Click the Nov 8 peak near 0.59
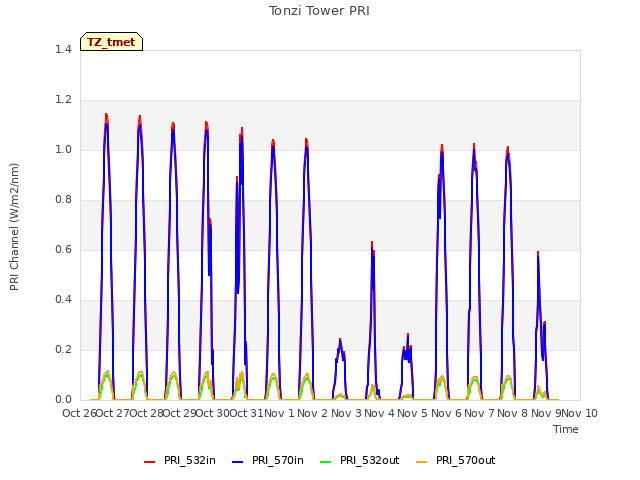The height and width of the screenshot is (480, 640). [x=538, y=253]
